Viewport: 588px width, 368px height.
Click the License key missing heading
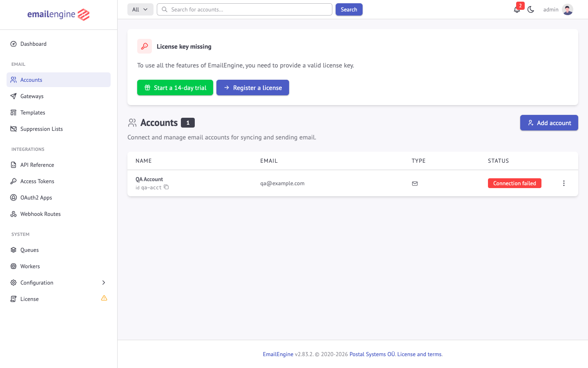184,46
